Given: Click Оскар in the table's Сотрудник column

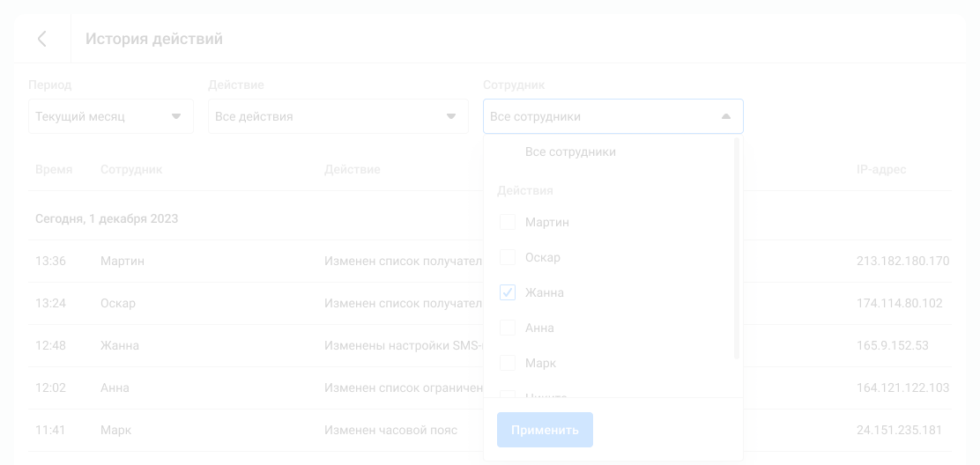Looking at the screenshot, I should click(118, 303).
